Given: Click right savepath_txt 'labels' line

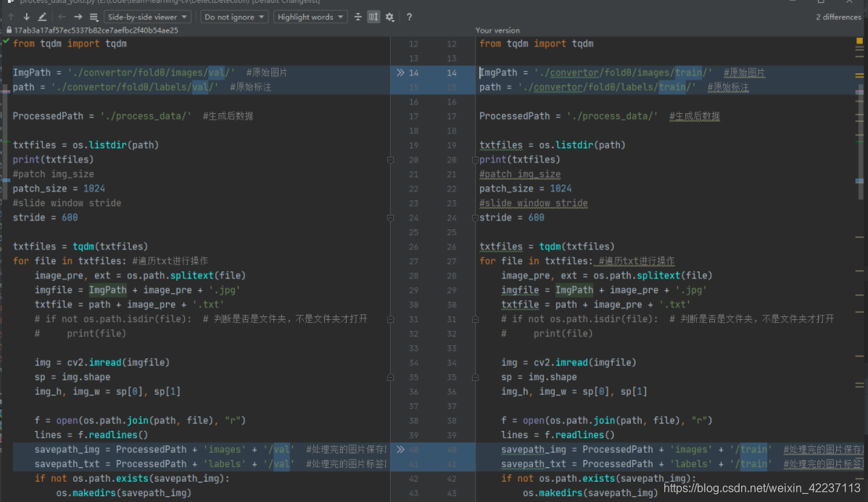Looking at the screenshot, I should 682,464.
